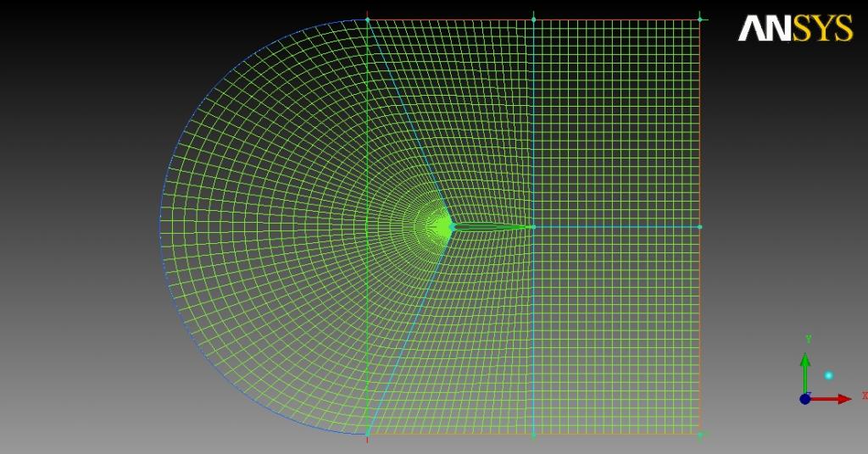This screenshot has height=454, width=868.
Task: Select the horizontal cyan wake line behind airfoil
Action: [616, 227]
